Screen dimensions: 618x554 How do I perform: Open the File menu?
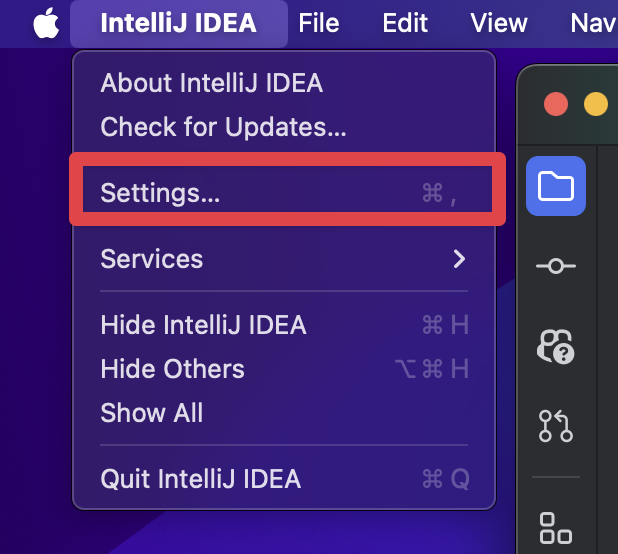319,23
